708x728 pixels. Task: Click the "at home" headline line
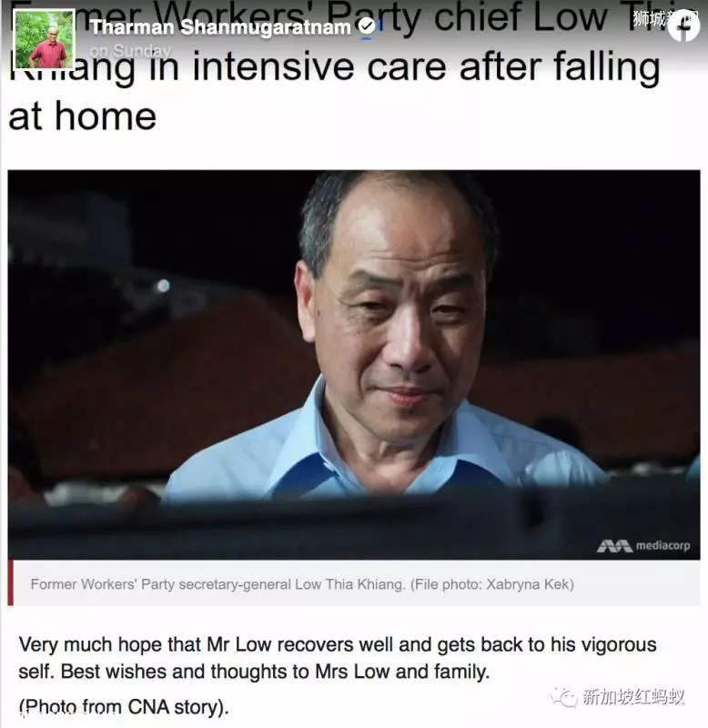[83, 116]
